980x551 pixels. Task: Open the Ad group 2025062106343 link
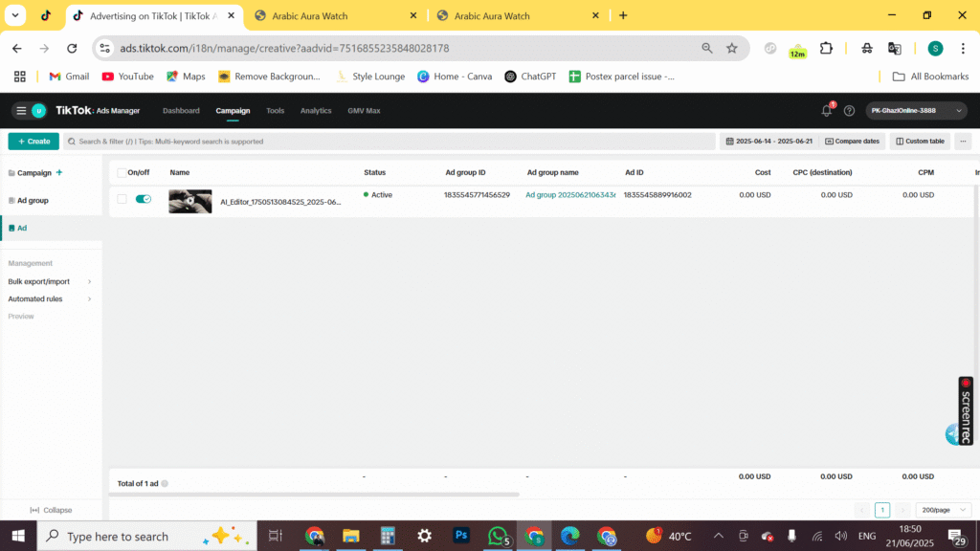570,195
